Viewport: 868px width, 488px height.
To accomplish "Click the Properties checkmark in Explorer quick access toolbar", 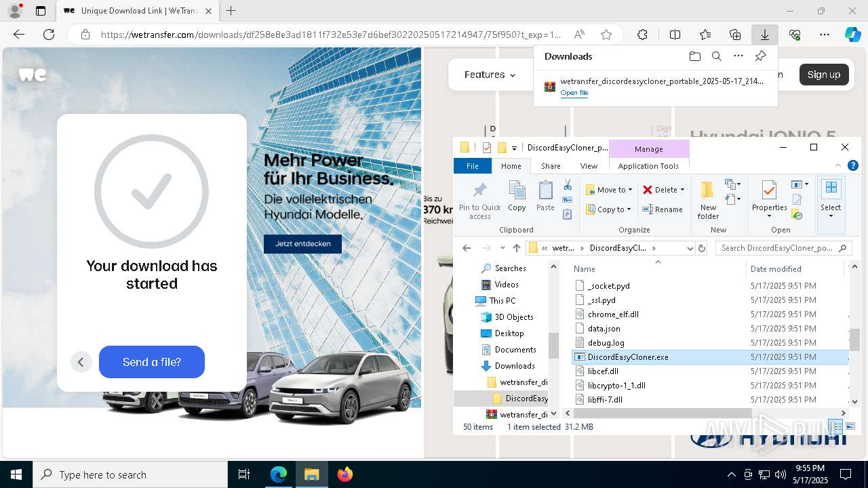I will click(486, 148).
